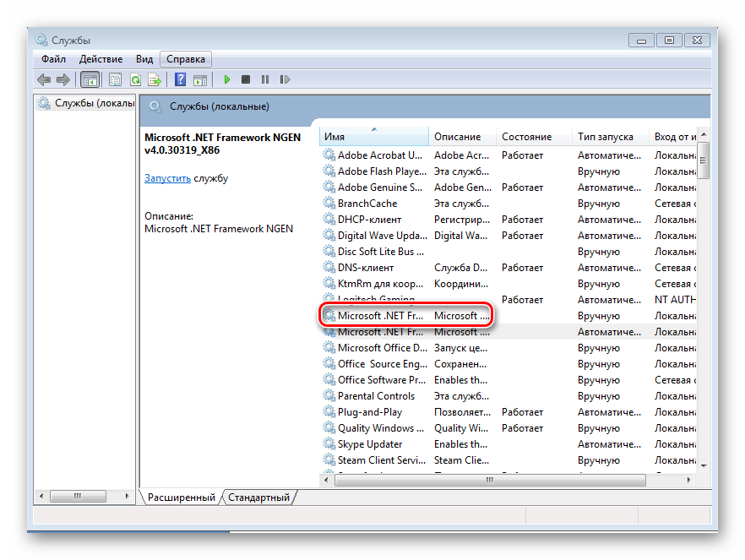The width and height of the screenshot is (745, 560).
Task: Open the Файл menu
Action: (53, 59)
